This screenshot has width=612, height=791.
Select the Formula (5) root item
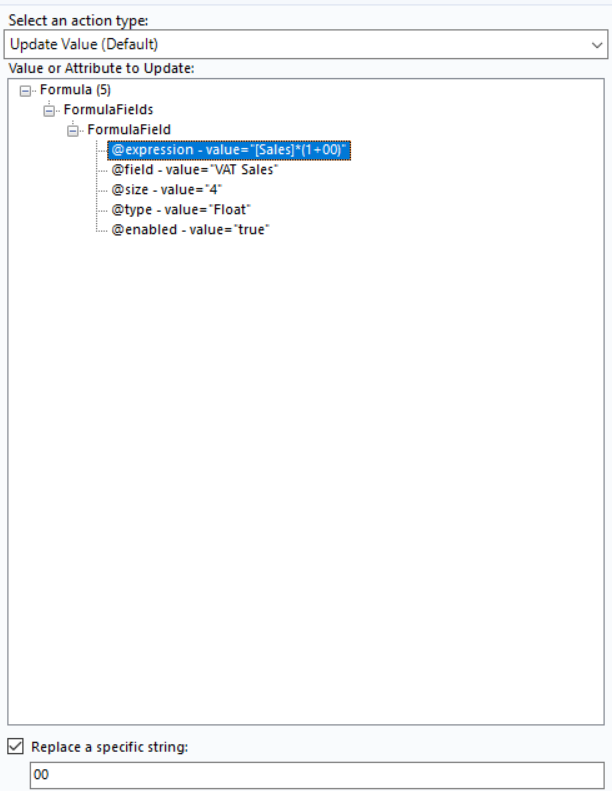(75, 90)
